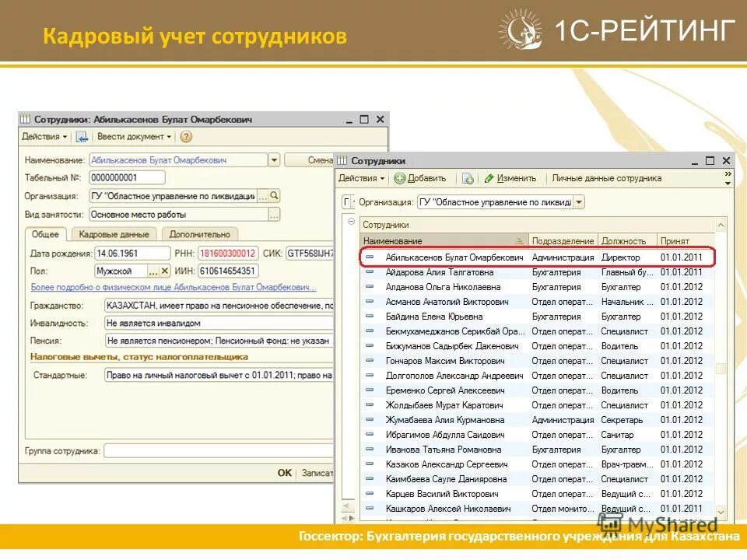This screenshot has width=747, height=560.
Task: Click the vertical scrollbar thumb in employee list
Action: point(721,368)
